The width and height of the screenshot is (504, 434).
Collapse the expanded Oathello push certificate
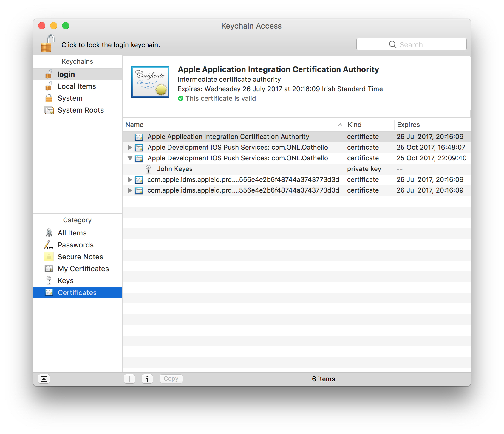tap(130, 158)
